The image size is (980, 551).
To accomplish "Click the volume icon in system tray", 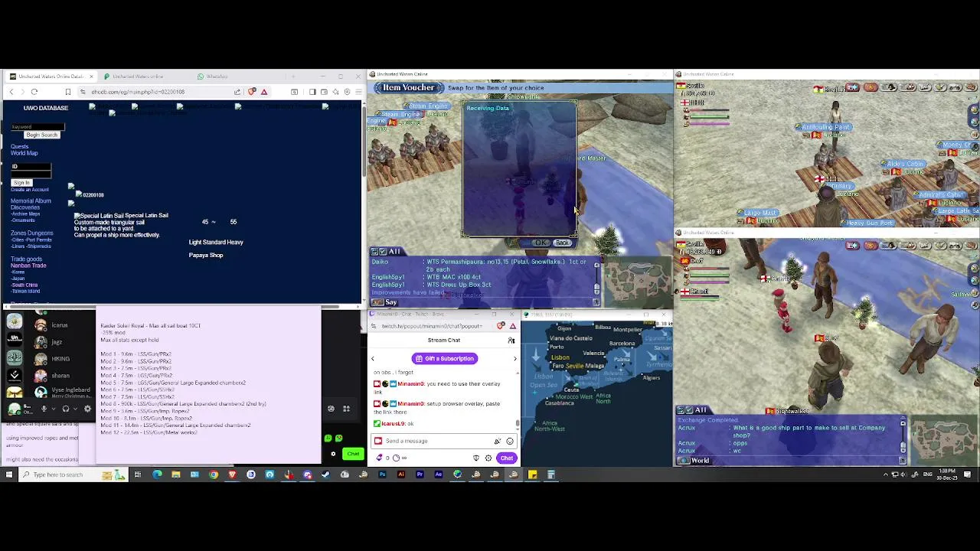I will tap(903, 474).
